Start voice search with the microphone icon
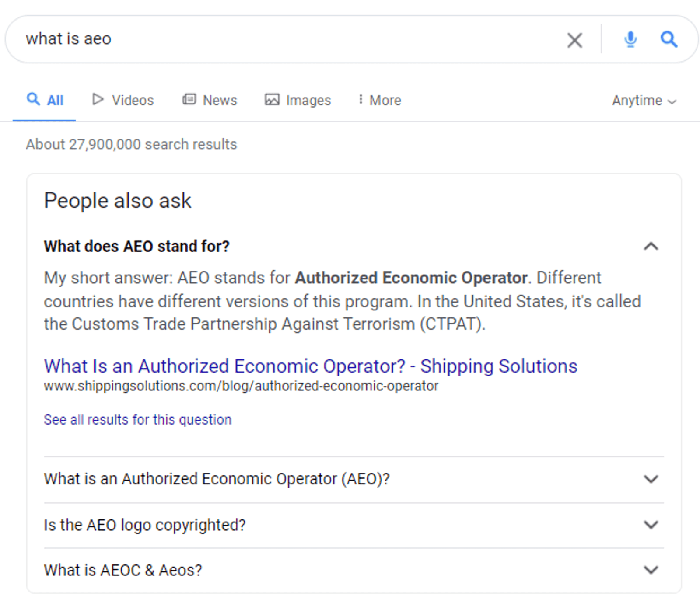 coord(630,39)
